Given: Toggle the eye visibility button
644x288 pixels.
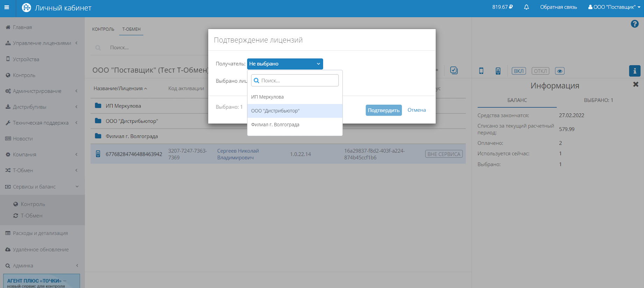Looking at the screenshot, I should coord(559,71).
